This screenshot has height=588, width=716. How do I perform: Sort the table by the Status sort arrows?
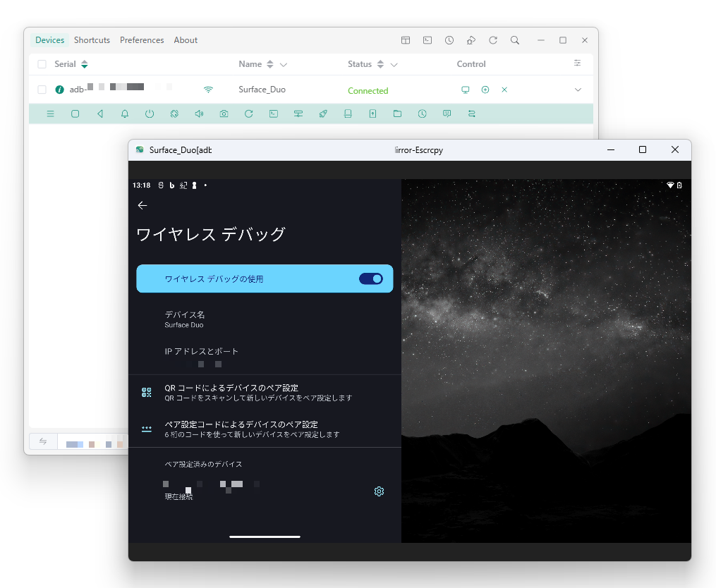[380, 64]
